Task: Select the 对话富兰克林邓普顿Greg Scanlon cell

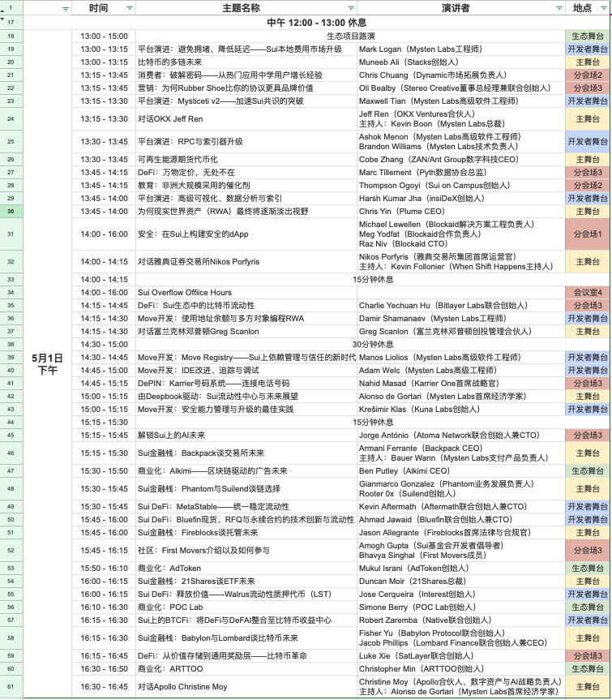Action: pyautogui.click(x=246, y=331)
